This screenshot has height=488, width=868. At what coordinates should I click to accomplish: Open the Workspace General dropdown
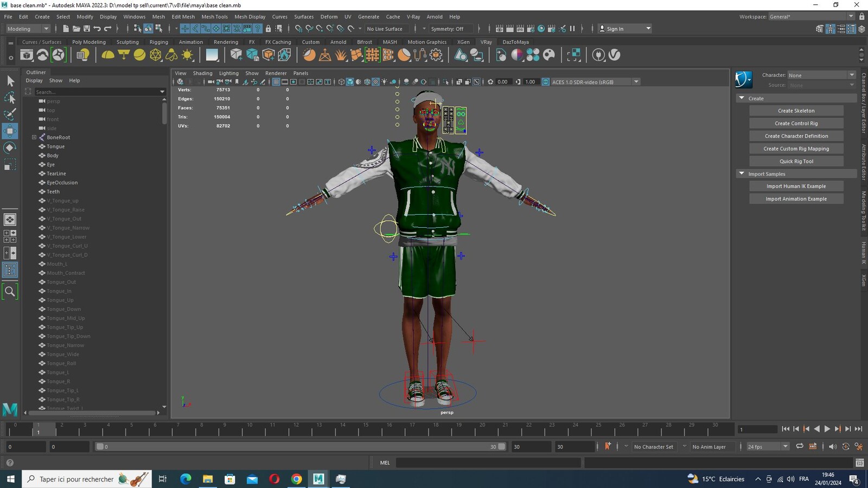pyautogui.click(x=811, y=16)
